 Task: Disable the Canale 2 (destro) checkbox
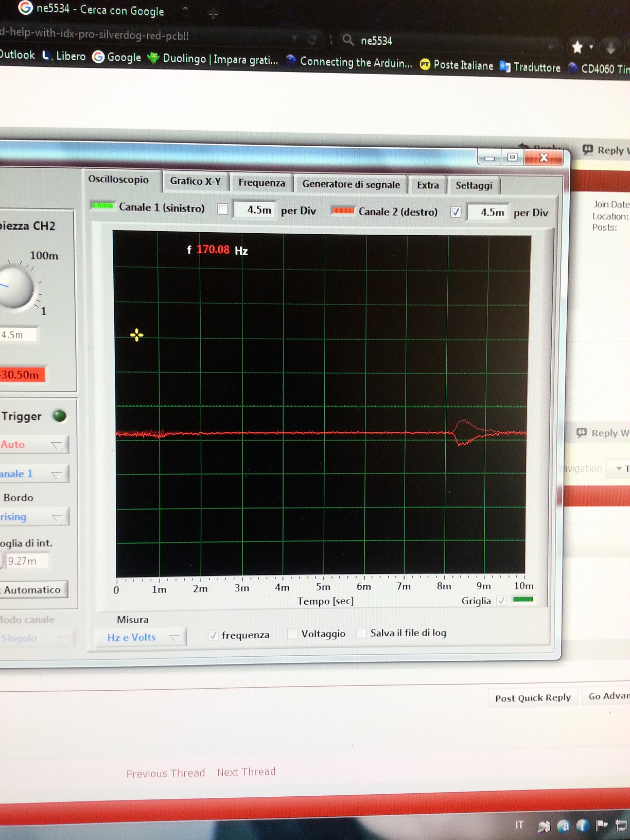456,212
